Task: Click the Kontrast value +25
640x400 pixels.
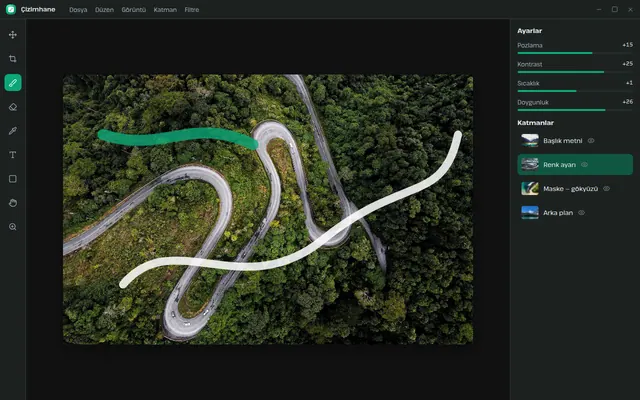Action: tap(627, 64)
